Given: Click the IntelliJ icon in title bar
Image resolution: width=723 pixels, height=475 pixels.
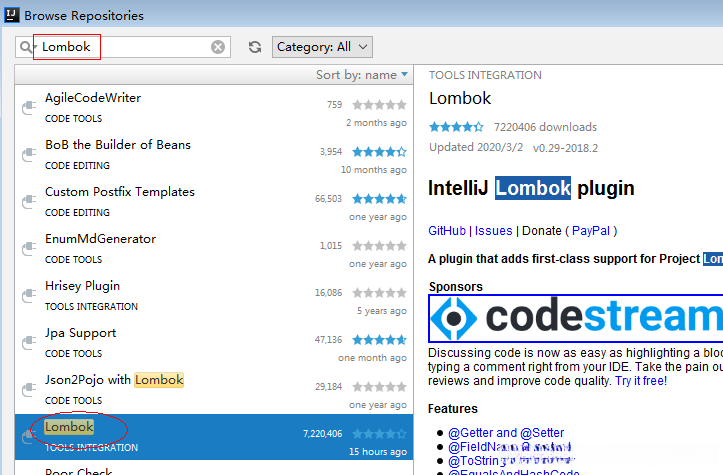Looking at the screenshot, I should tap(12, 15).
